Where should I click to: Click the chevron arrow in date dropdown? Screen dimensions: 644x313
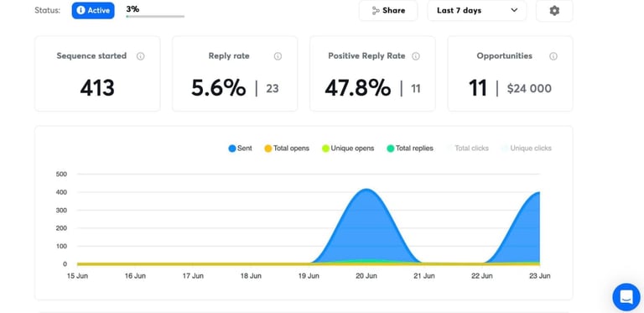514,10
